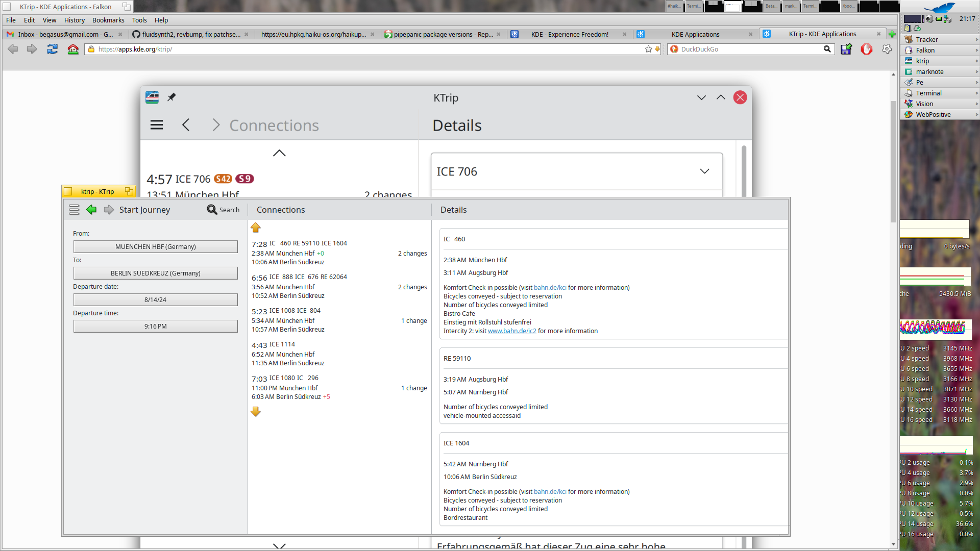
Task: Switch to KDE - Experience Freedom tab
Action: pos(570,34)
